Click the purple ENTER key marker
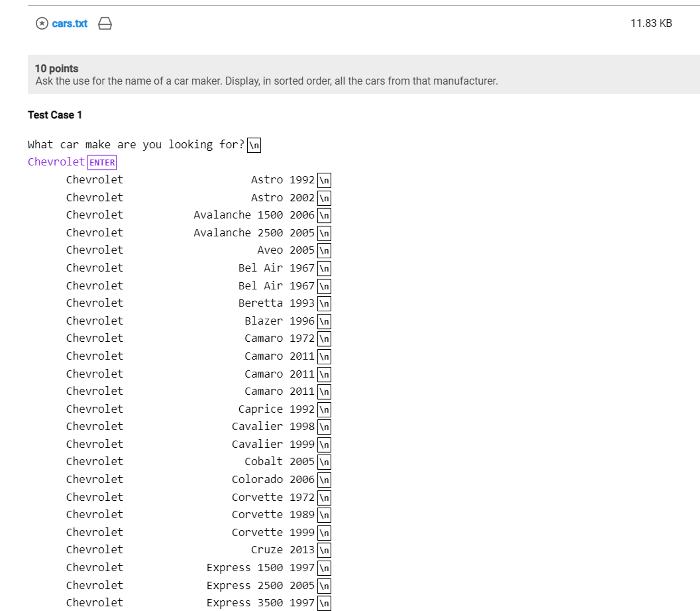700x611 pixels. tap(102, 162)
